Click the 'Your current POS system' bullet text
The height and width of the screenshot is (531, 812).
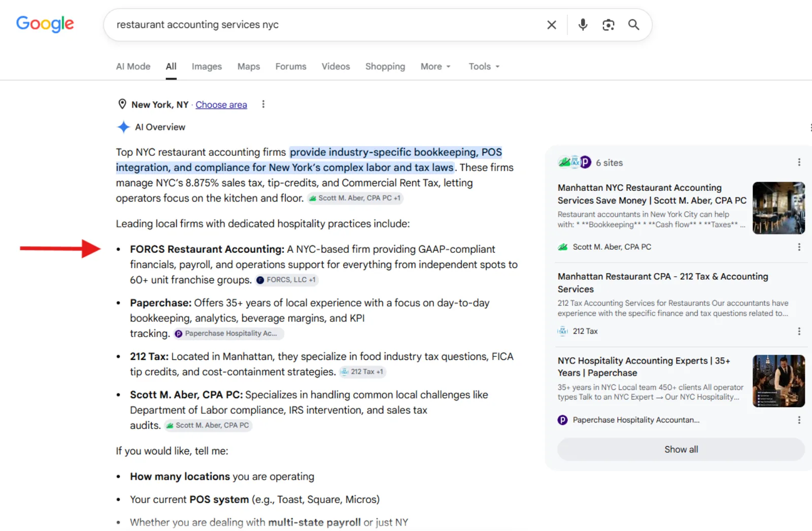click(x=255, y=500)
